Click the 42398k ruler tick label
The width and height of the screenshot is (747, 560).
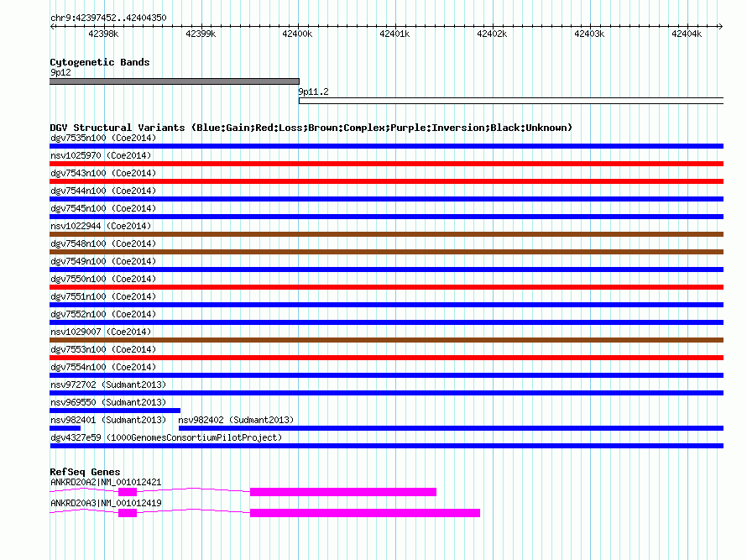pos(103,34)
